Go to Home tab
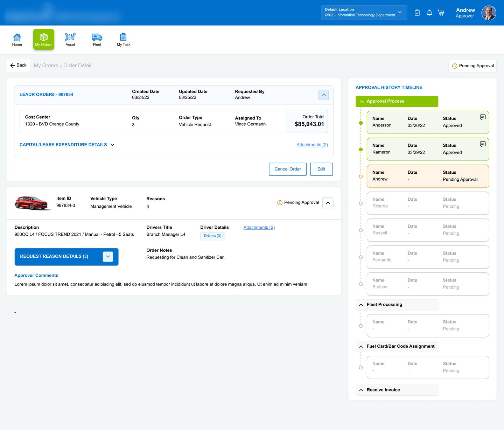Viewport: 504px width, 430px height. pos(17,40)
